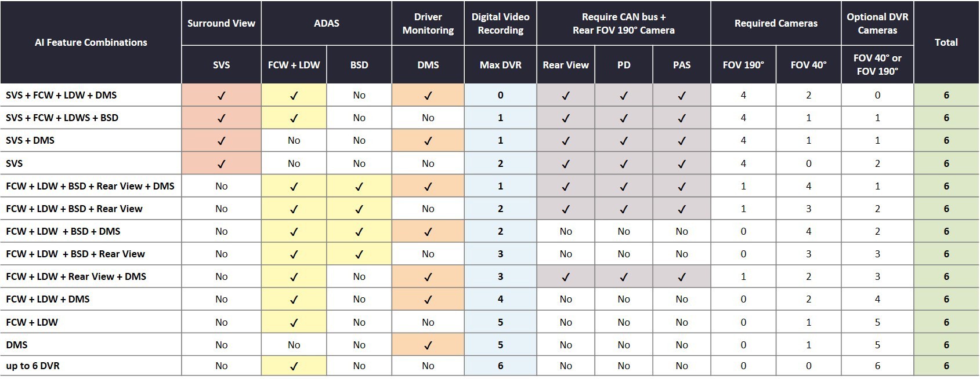Click the green Total cell in the DMS row
980x379 pixels.
(x=946, y=345)
